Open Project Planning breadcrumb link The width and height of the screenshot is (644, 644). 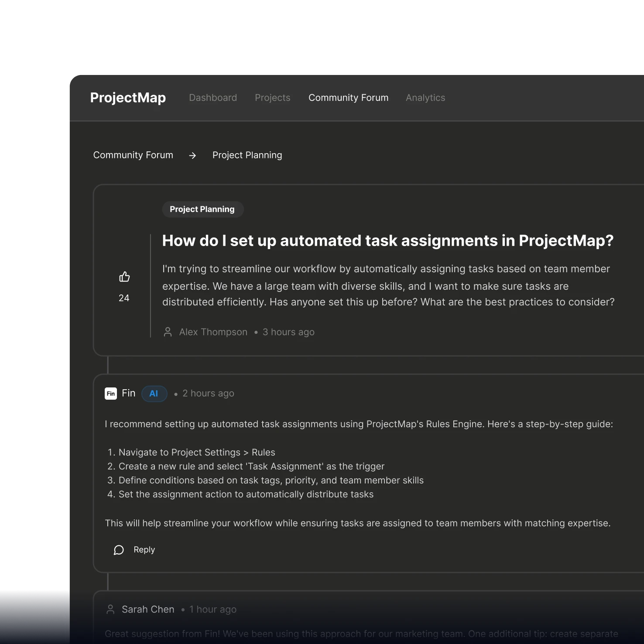point(247,155)
